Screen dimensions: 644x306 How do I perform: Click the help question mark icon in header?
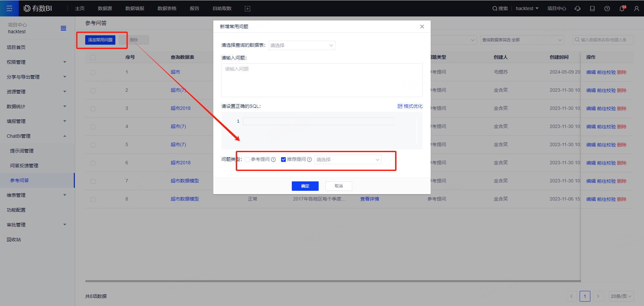coord(607,9)
